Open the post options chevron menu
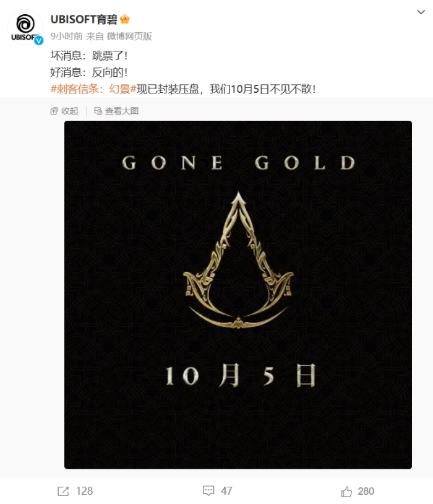 [421, 12]
